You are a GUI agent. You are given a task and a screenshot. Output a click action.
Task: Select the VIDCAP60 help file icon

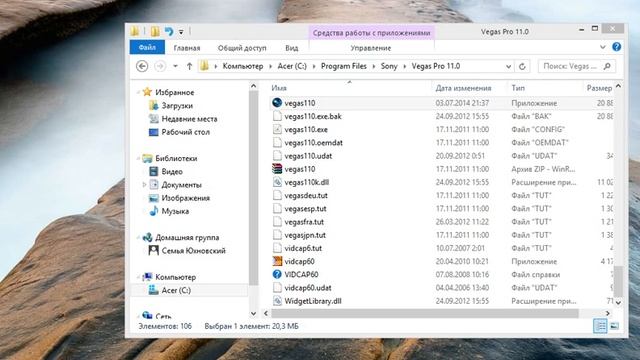tap(277, 274)
